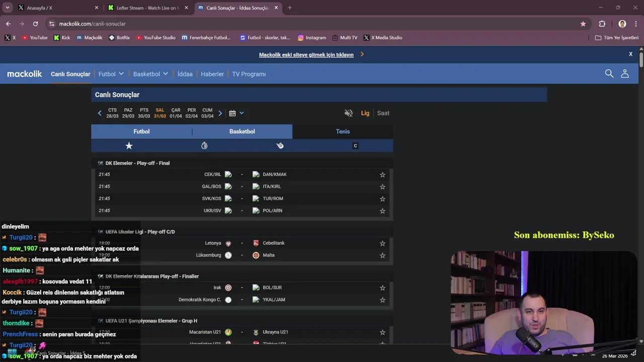Show favorites with the star filter icon

point(129,146)
